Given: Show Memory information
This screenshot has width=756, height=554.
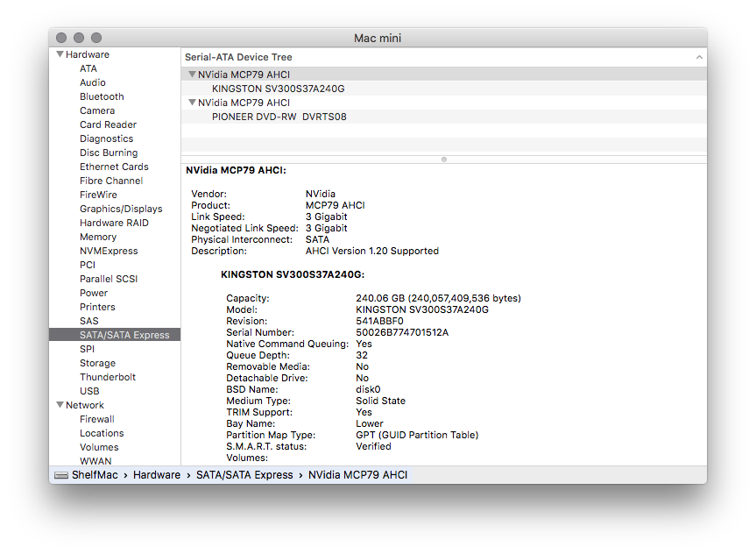Looking at the screenshot, I should (x=98, y=237).
